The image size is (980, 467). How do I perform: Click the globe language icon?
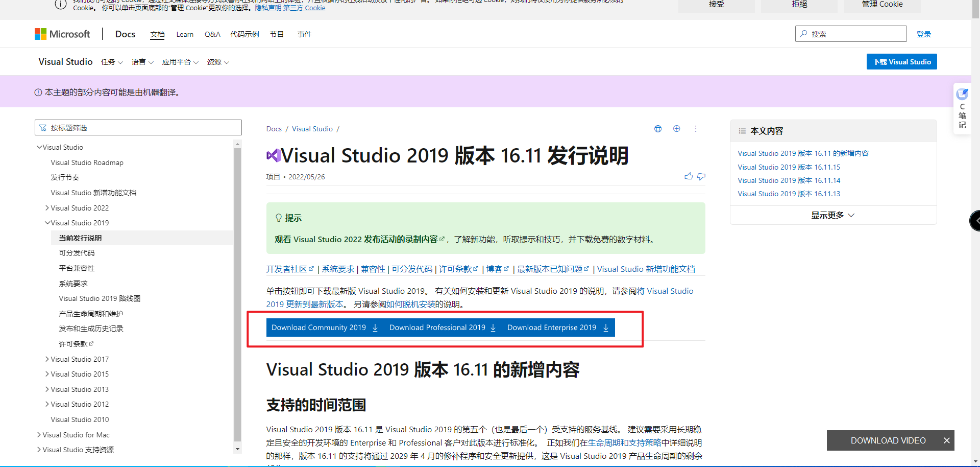658,129
